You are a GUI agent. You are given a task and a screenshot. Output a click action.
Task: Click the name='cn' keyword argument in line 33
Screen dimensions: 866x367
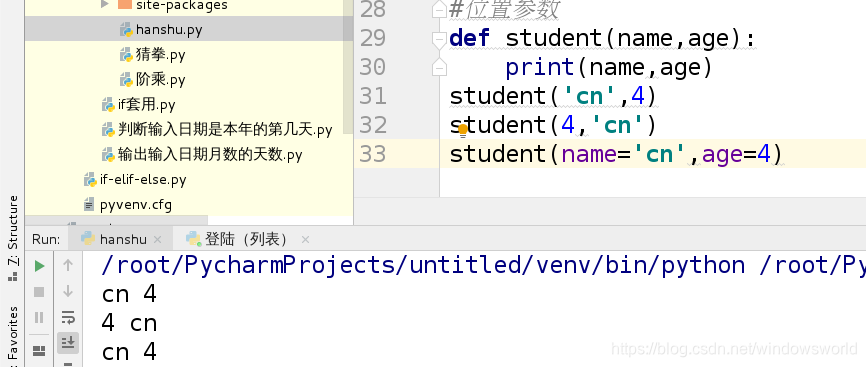coord(624,154)
